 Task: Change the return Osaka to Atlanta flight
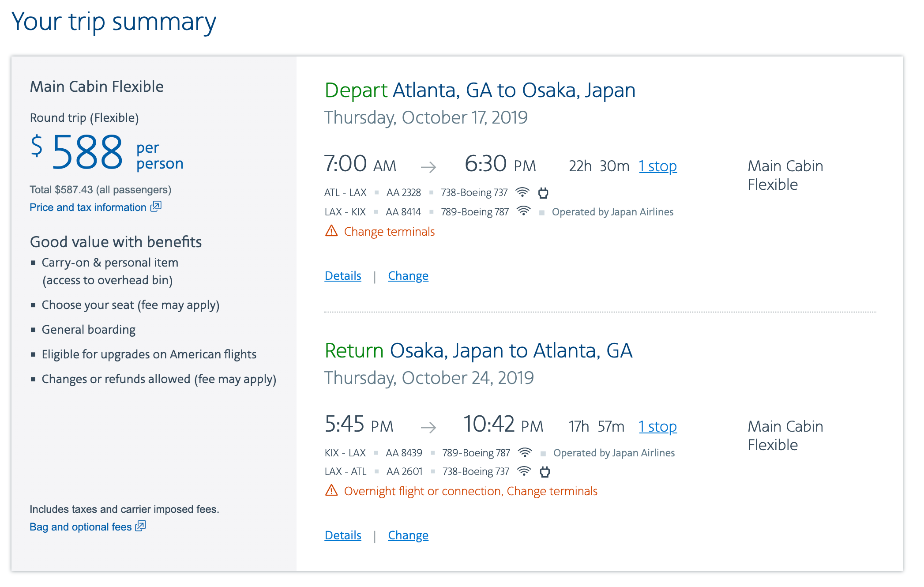coord(408,535)
